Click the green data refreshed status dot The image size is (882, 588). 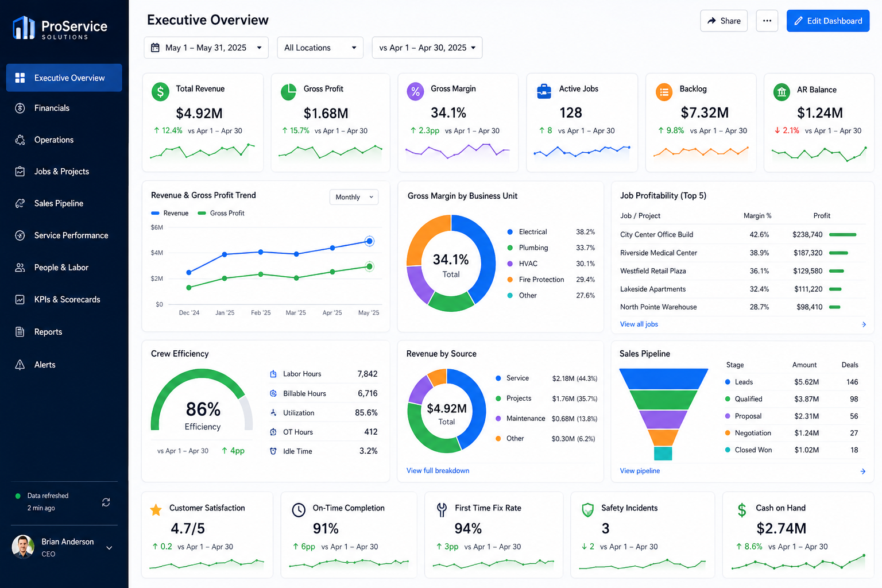18,496
